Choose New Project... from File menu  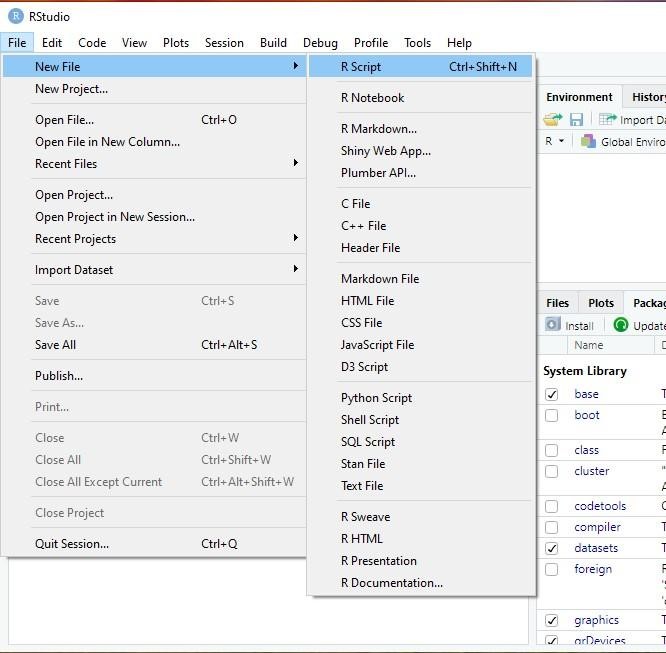(155, 89)
